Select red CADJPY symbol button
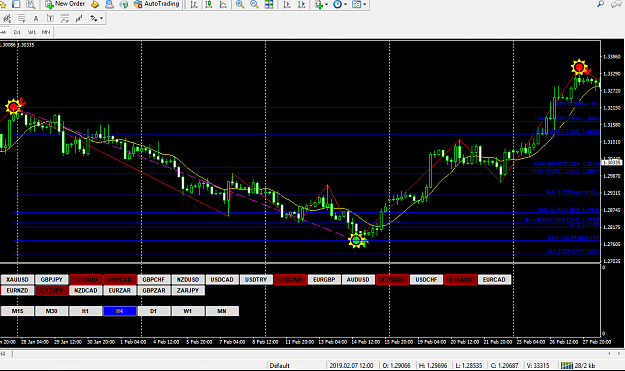 [51, 291]
